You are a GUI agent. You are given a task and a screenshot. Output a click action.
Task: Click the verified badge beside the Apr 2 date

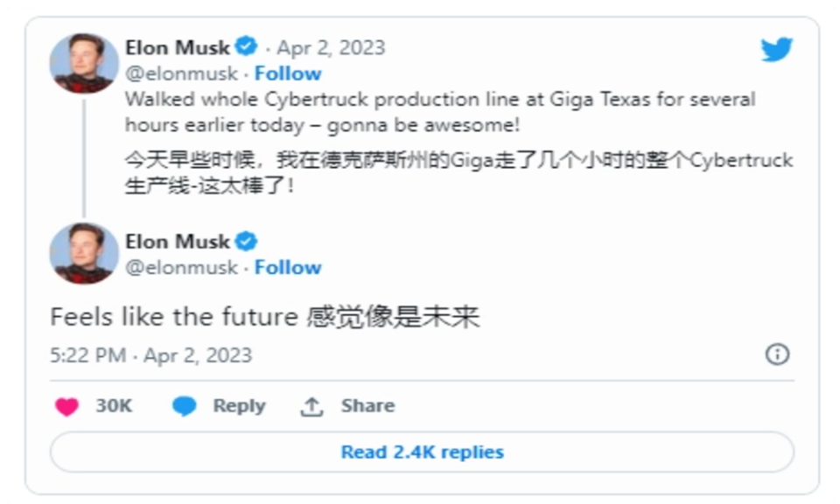[x=247, y=47]
